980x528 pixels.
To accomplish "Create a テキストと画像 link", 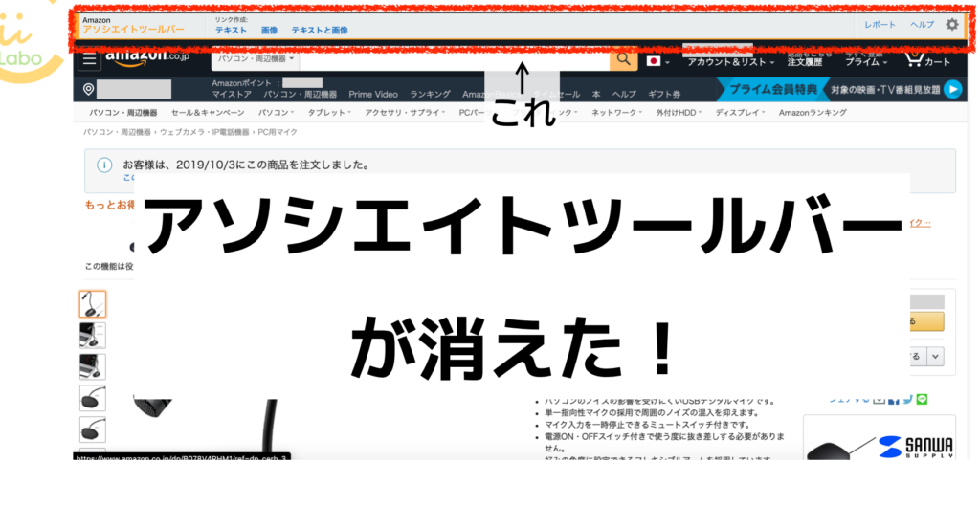I will [x=320, y=30].
